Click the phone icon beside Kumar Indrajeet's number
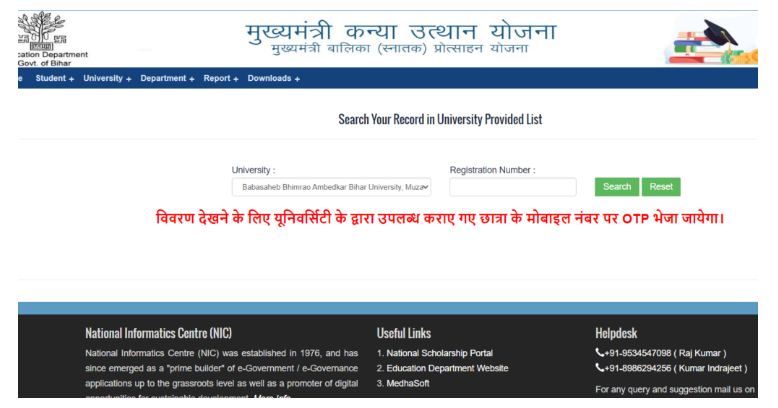 599,368
